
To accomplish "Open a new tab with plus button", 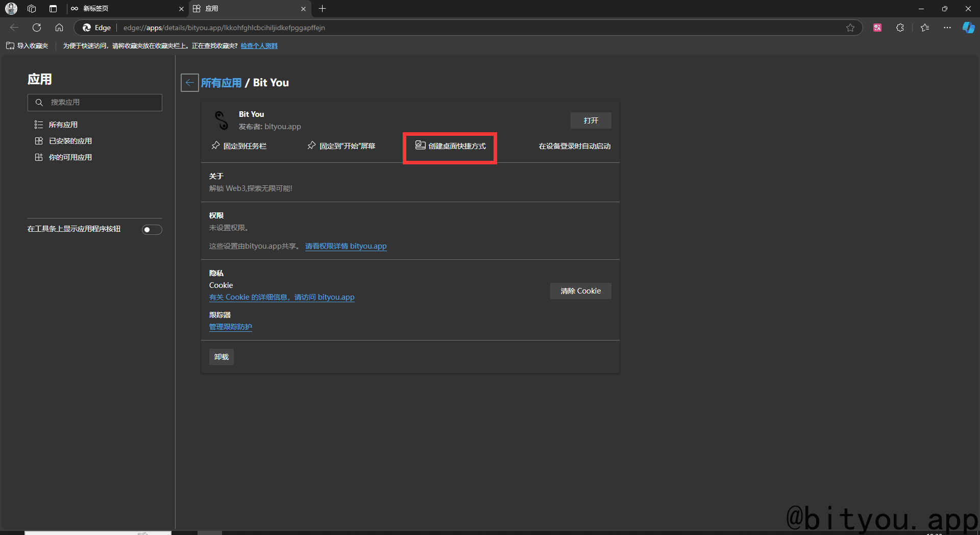I will click(322, 9).
